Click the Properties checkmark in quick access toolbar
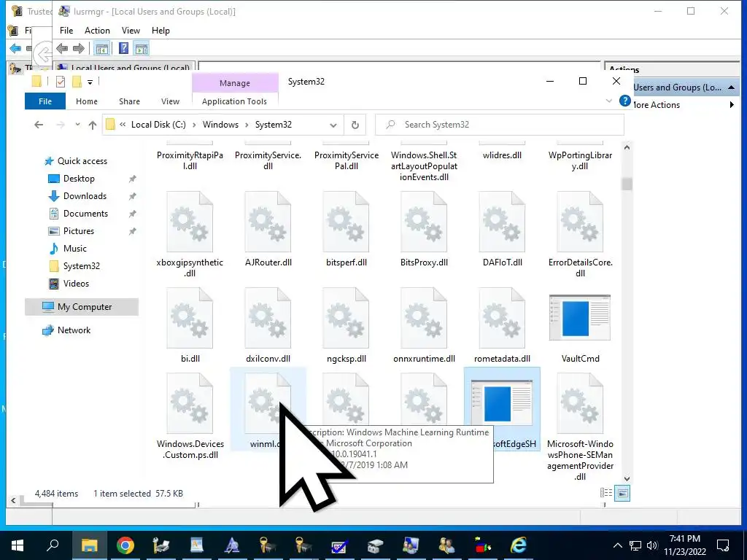The width and height of the screenshot is (747, 560). tap(61, 82)
